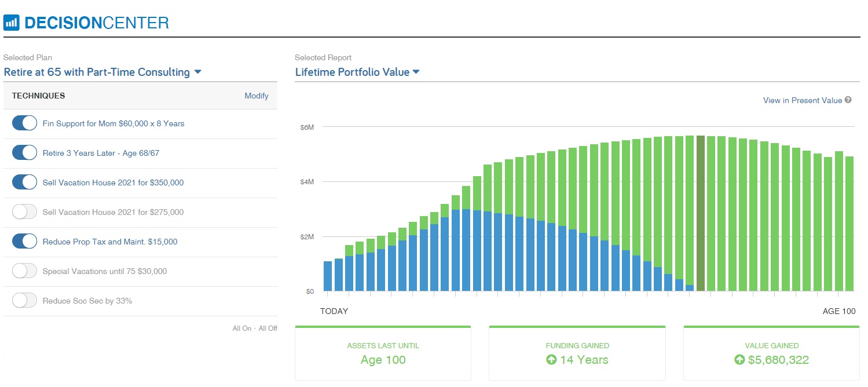Disable the Fin Support for Mom $60,000 technique
Viewport: 868px width, 387px height.
coord(24,123)
